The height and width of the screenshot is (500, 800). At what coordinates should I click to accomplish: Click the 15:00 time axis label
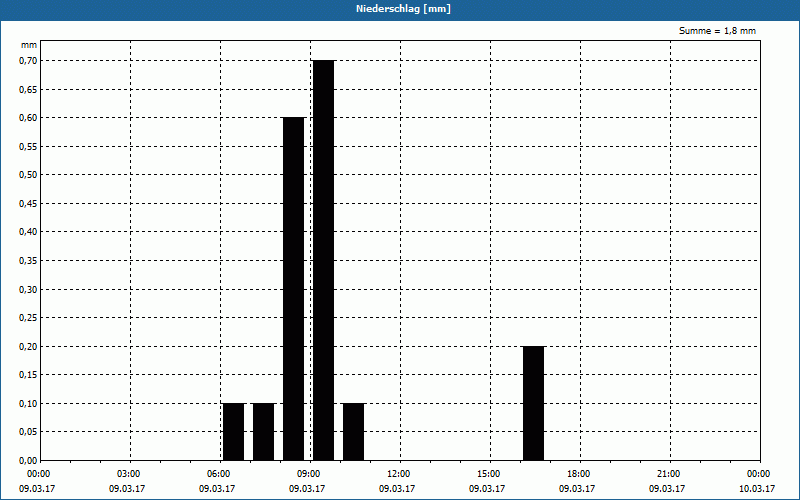(x=489, y=474)
